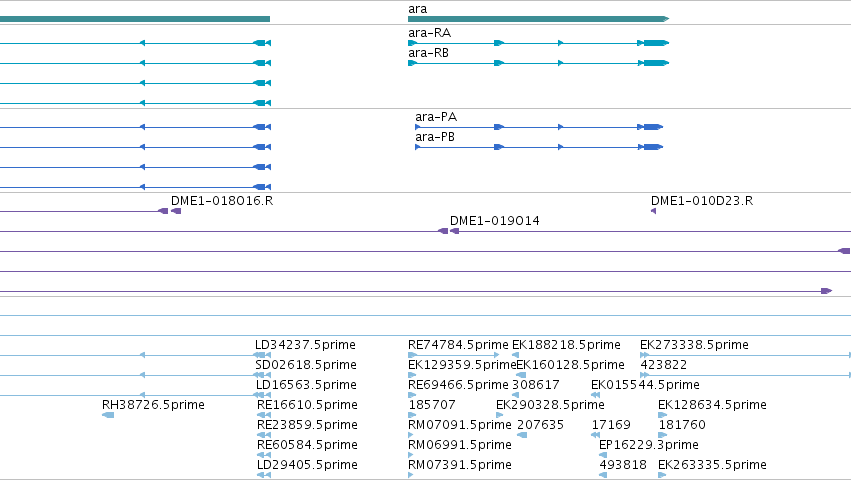851x480 pixels.
Task: Select the EK290328.5prime EST label
Action: point(550,405)
